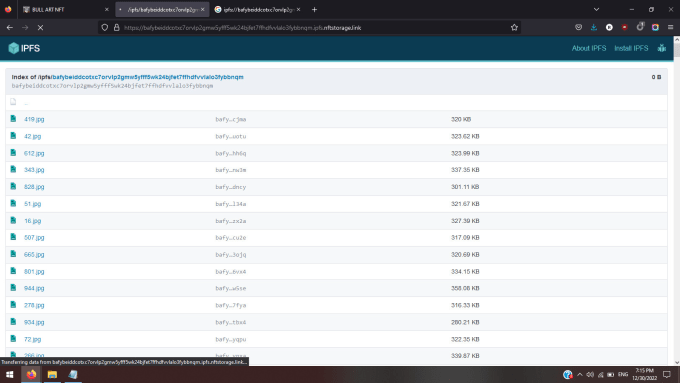
Task: Click the ENG language indicator
Action: (623, 374)
